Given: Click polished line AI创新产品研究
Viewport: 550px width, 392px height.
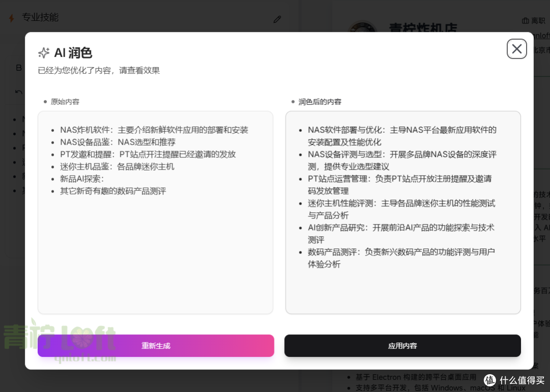Looking at the screenshot, I should pos(401,234).
